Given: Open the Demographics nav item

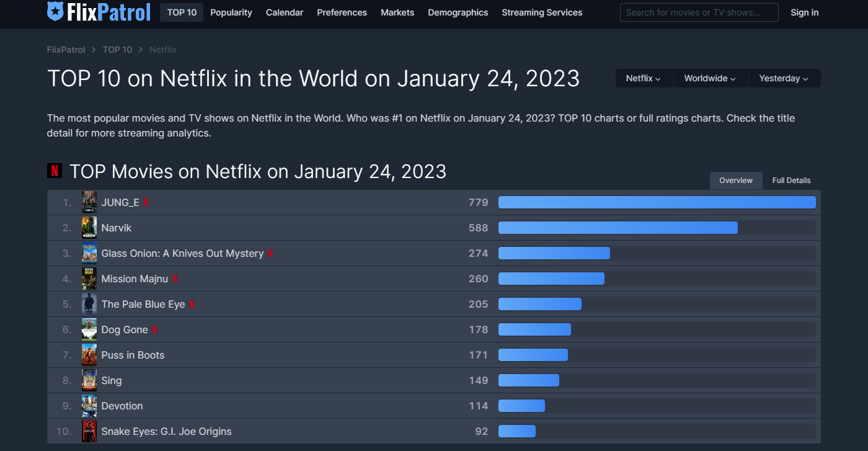Looking at the screenshot, I should pyautogui.click(x=458, y=12).
